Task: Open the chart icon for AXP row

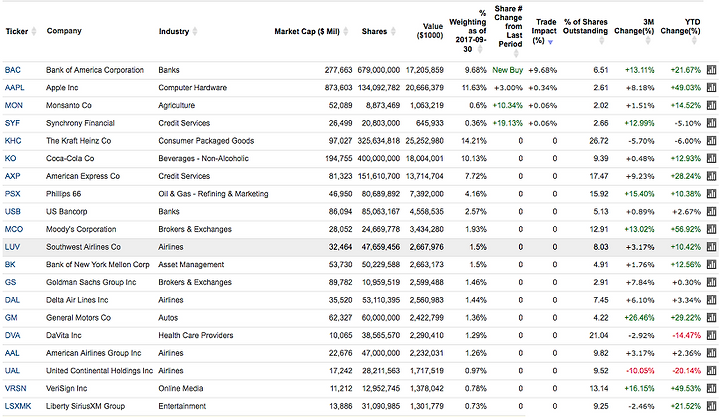Action: pos(711,176)
